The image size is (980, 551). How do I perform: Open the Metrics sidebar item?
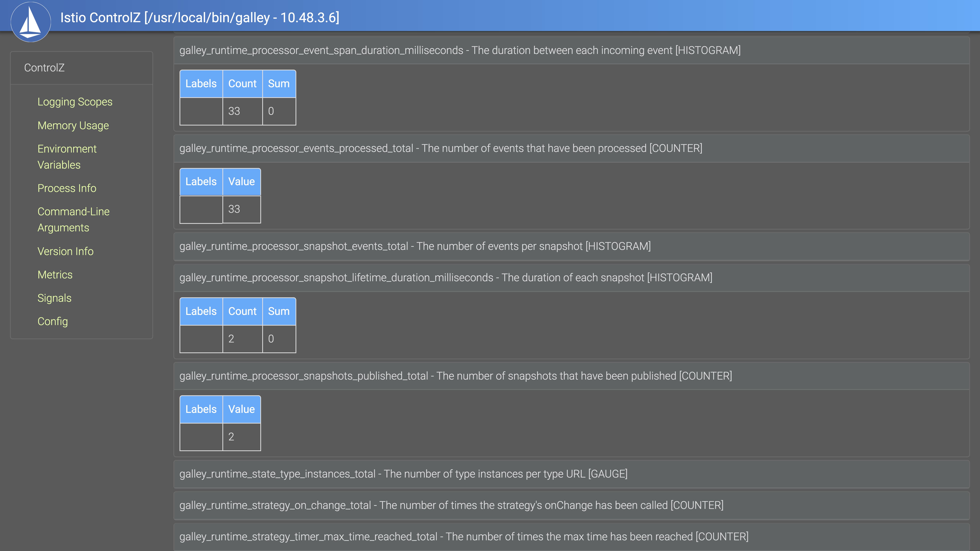click(x=55, y=275)
